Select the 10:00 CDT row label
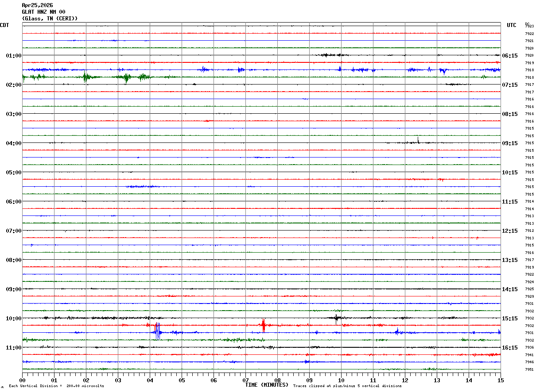 [x=14, y=318]
